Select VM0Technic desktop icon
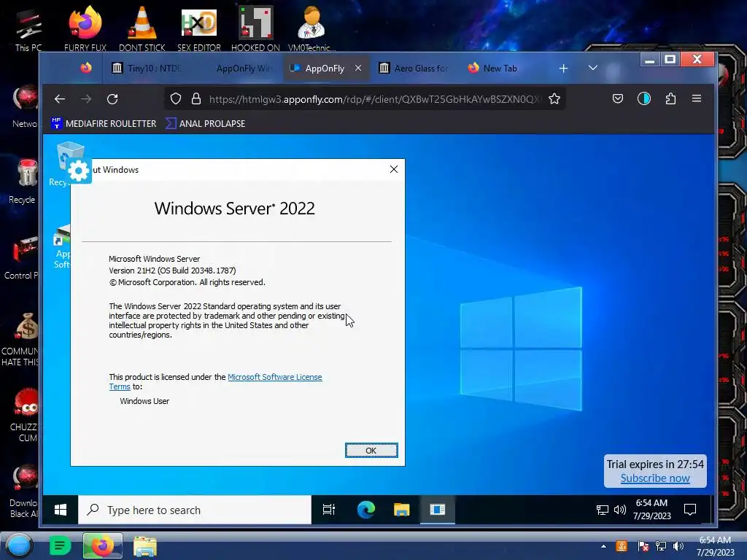The image size is (747, 560). [311, 28]
